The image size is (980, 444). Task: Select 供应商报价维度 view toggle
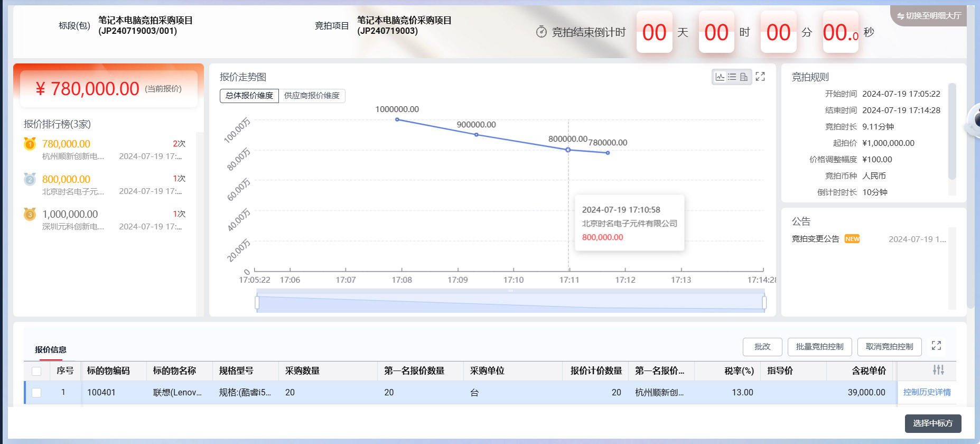pos(312,96)
